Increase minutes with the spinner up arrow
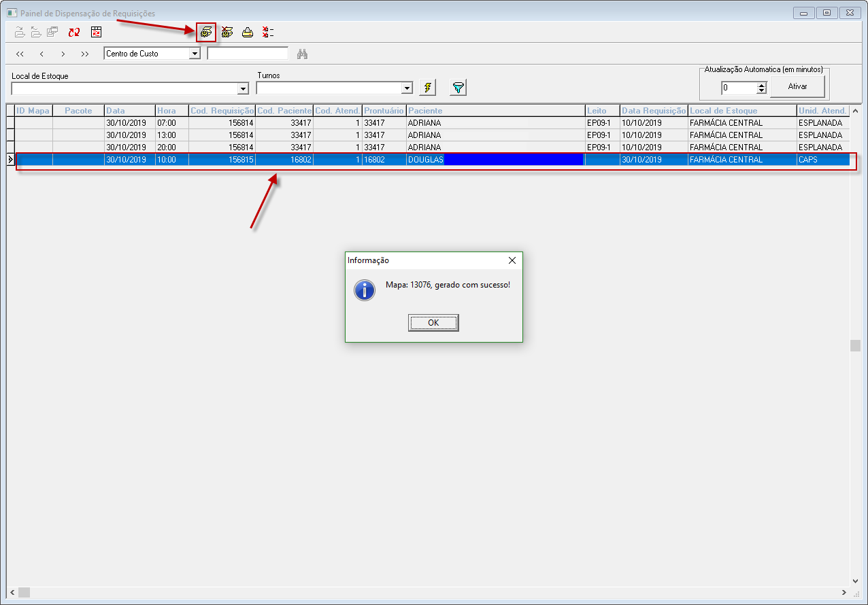Screen dimensions: 868x605 [762, 85]
